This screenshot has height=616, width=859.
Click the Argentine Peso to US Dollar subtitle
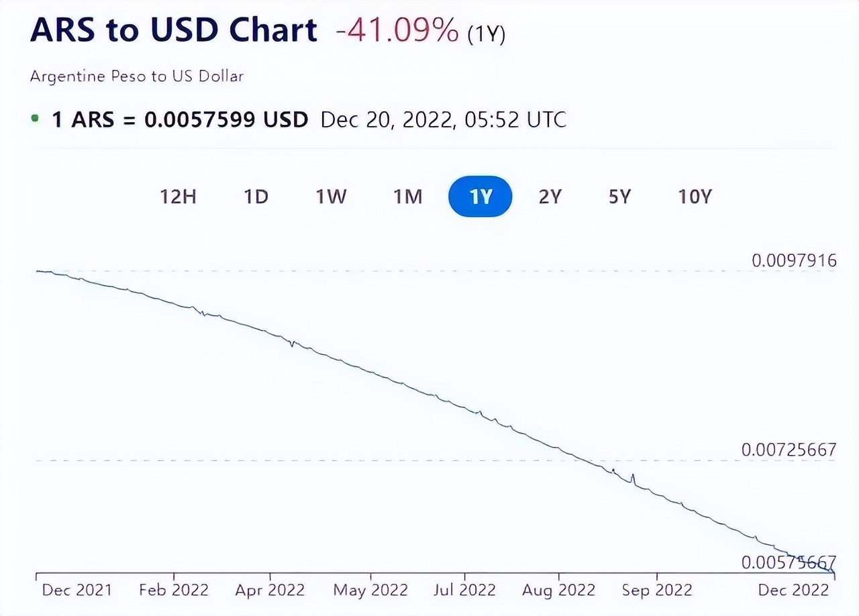[x=136, y=76]
